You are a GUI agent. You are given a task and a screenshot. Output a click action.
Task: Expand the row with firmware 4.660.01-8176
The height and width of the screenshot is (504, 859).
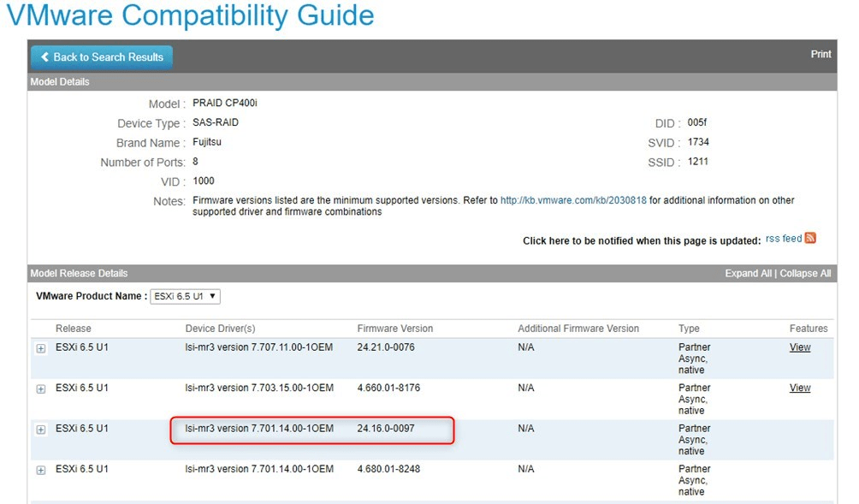[41, 389]
